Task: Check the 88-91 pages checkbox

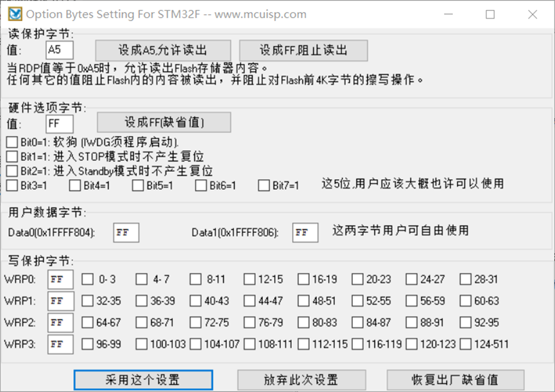Action: point(411,322)
